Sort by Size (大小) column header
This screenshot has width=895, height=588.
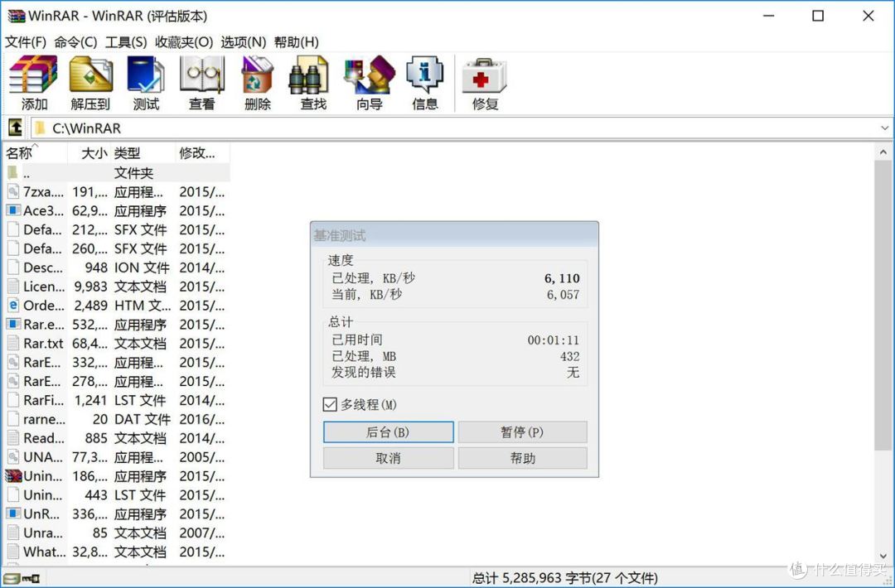tap(89, 153)
